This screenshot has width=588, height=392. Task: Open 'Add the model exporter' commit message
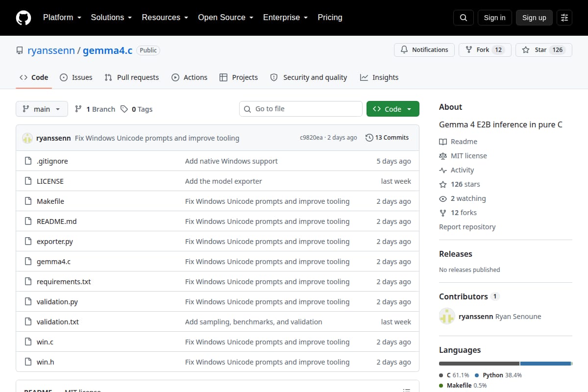coord(223,181)
